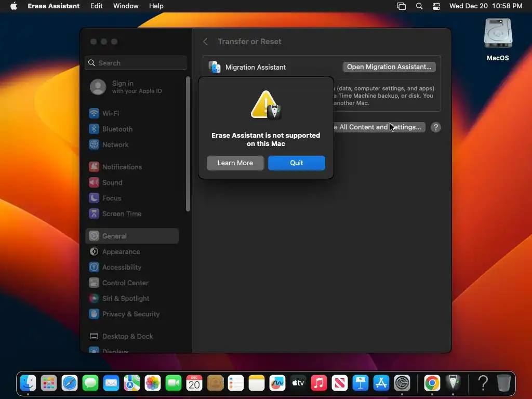Open the Help menu
Image resolution: width=532 pixels, height=399 pixels.
point(156,6)
